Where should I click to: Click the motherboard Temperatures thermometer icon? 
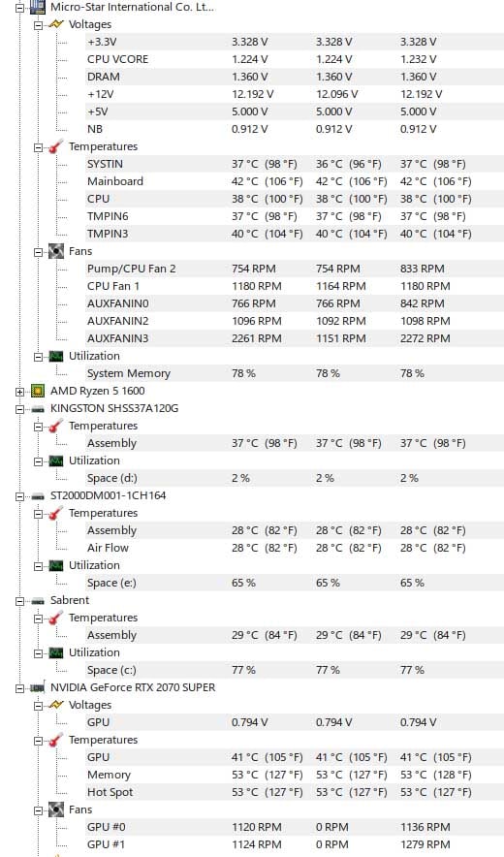tap(56, 146)
